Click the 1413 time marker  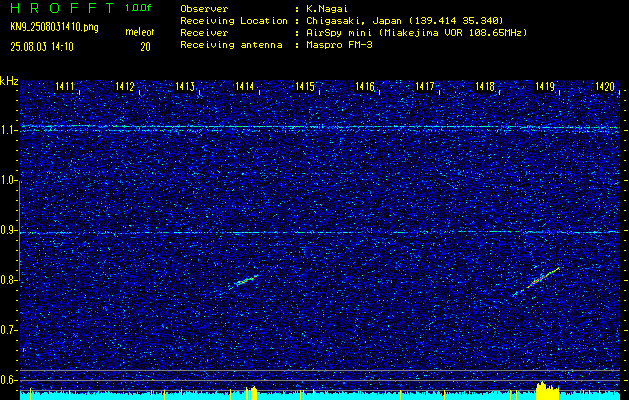point(185,86)
